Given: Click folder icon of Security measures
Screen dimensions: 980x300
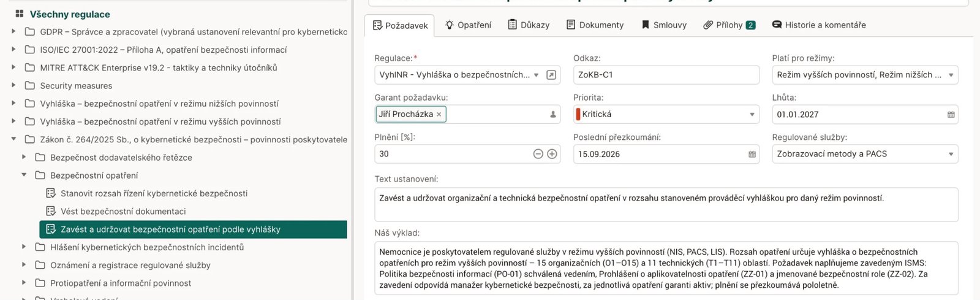Looking at the screenshot, I should [x=29, y=85].
